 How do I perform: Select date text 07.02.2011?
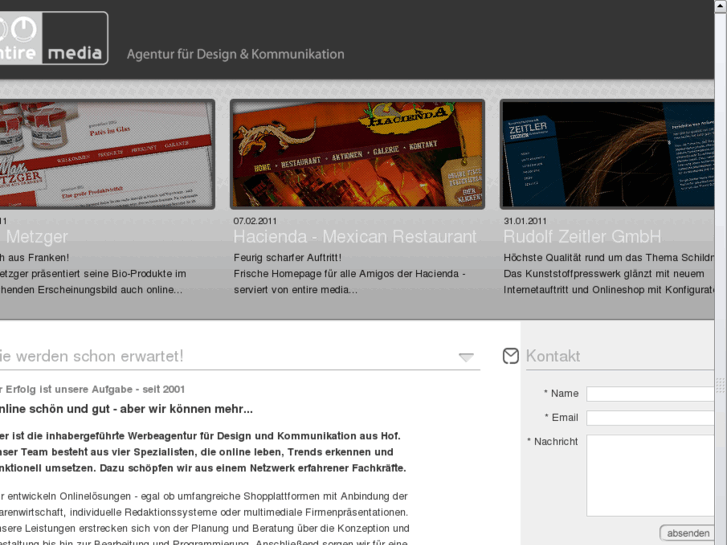click(x=255, y=221)
